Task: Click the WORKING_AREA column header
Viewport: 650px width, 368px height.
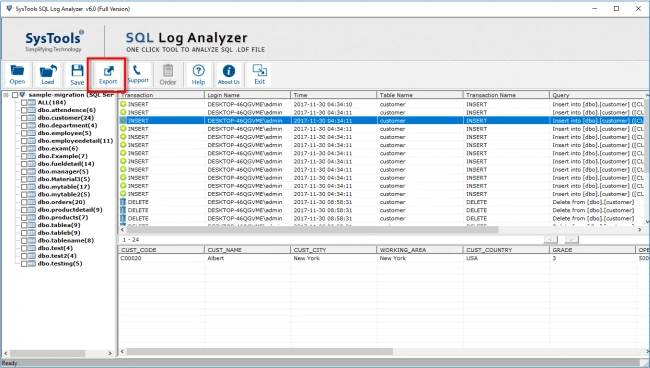Action: click(420, 250)
